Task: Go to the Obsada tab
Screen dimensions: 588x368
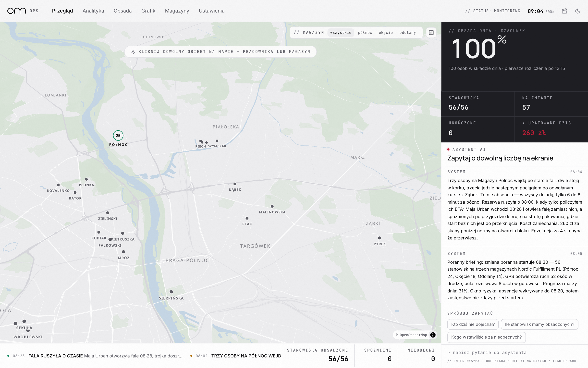Action: [x=123, y=11]
